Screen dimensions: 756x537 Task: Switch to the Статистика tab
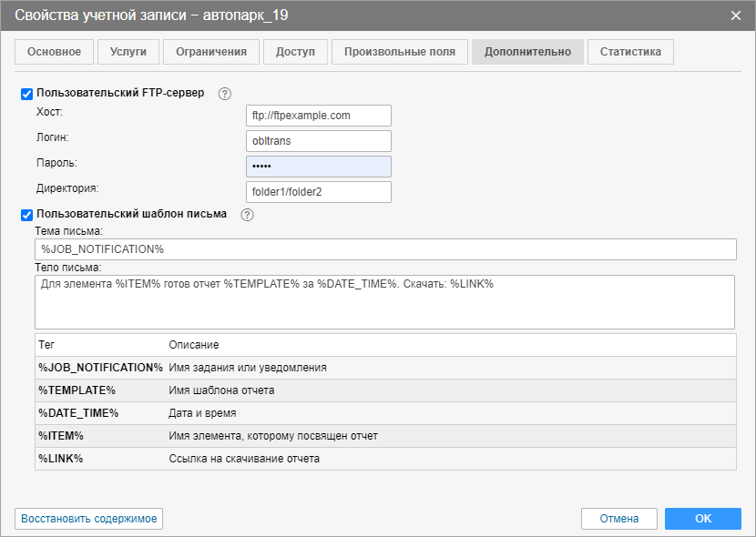click(630, 52)
